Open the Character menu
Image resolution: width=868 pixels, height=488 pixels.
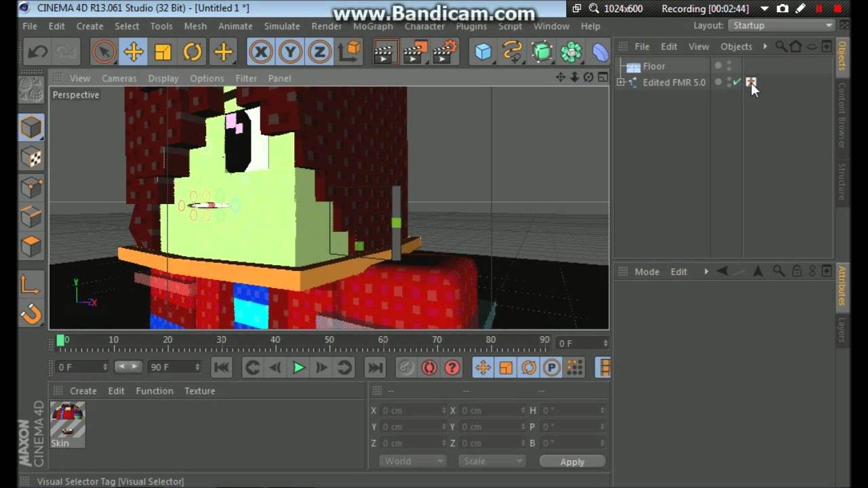[x=425, y=26]
